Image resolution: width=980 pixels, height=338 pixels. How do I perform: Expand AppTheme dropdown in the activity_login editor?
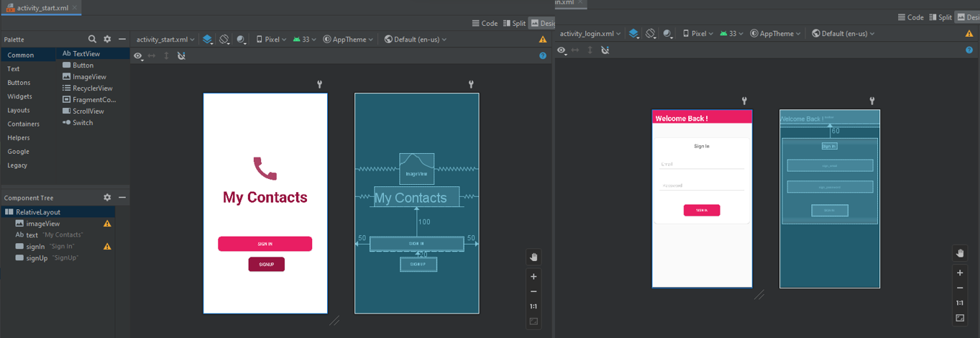[777, 34]
